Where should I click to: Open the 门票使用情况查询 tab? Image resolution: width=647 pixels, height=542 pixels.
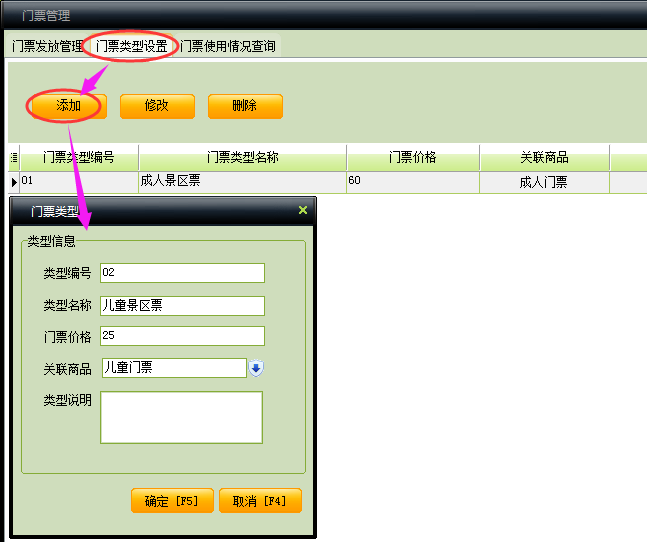228,46
